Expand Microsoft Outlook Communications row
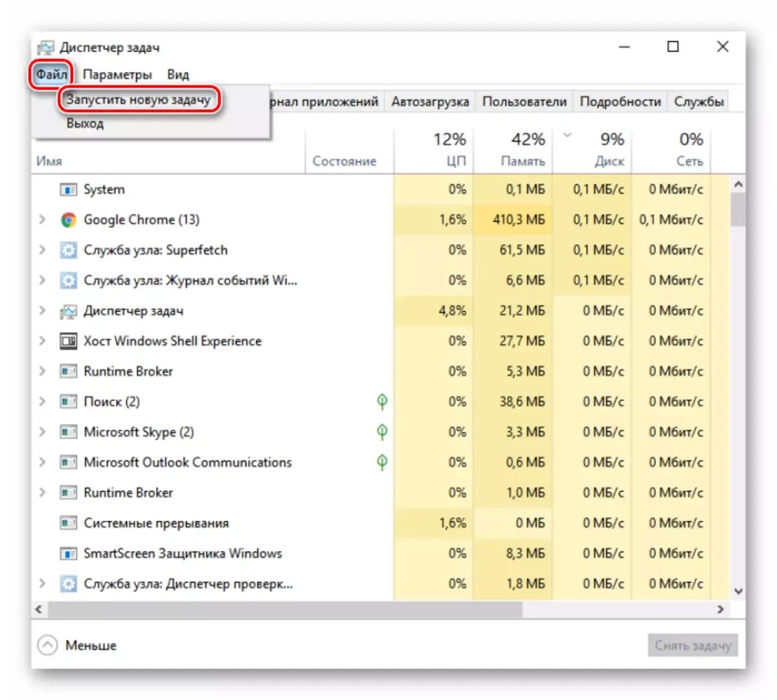The width and height of the screenshot is (777, 700). click(x=43, y=462)
